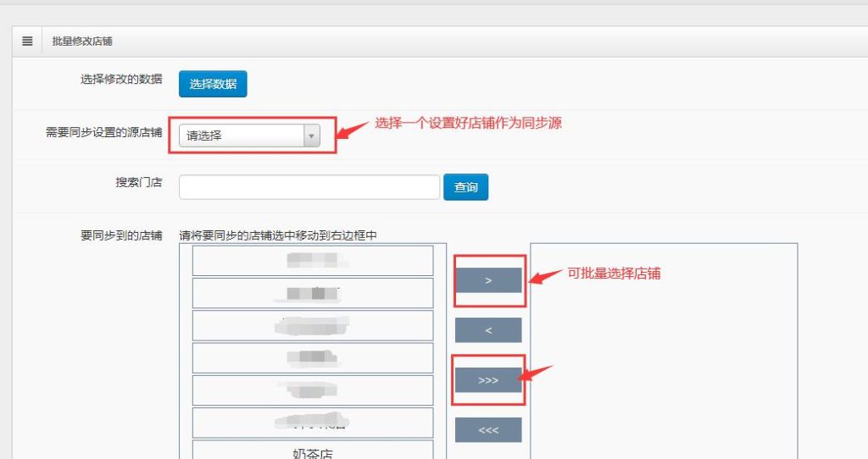Click the 选择数据 button

213,84
